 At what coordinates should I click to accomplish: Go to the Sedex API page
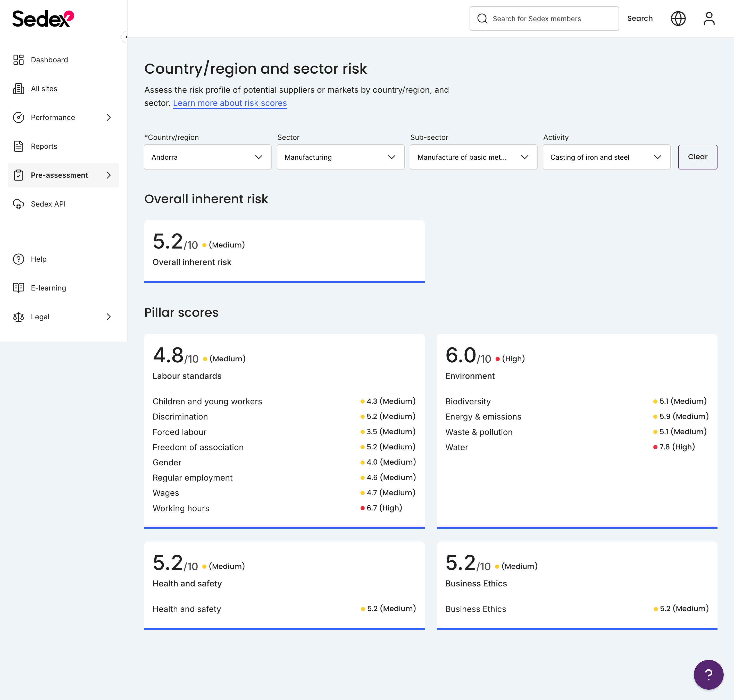coord(48,204)
